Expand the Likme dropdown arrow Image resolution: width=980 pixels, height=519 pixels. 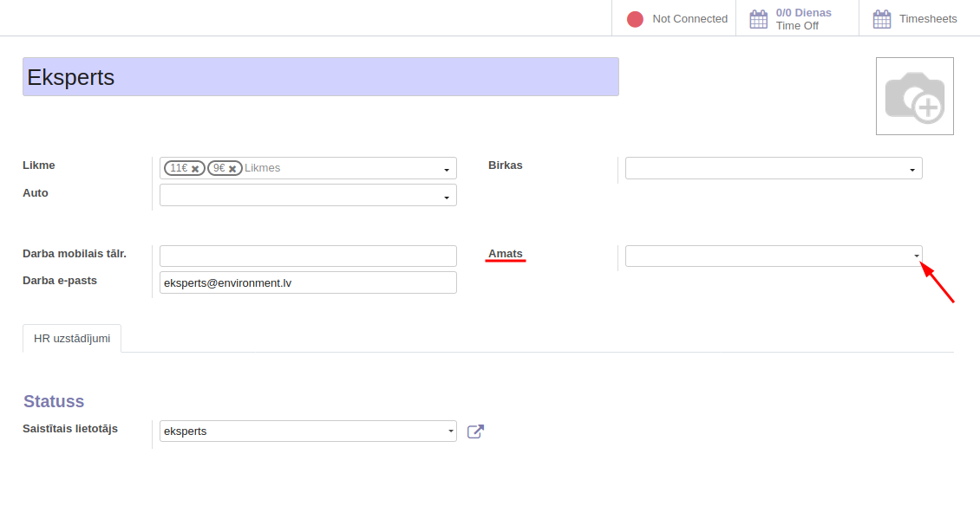(x=447, y=170)
